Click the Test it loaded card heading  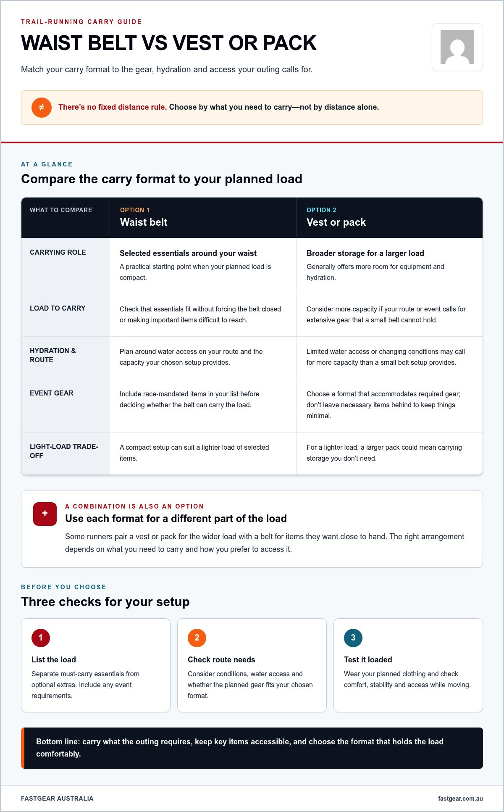[x=368, y=659]
